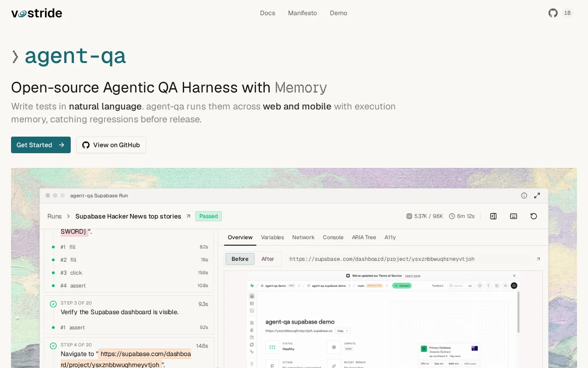This screenshot has height=368, width=588.
Task: Collapse the side panel via panel icon
Action: [493, 216]
